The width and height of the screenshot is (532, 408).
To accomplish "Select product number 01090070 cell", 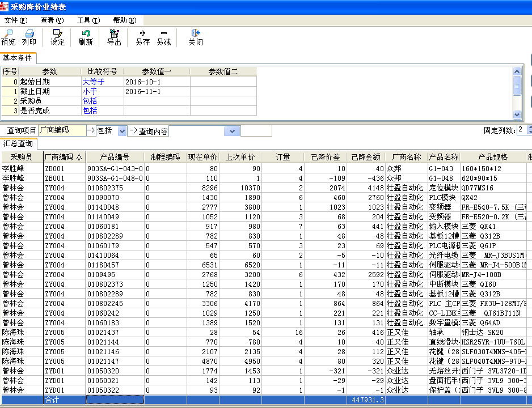I will pos(115,197).
